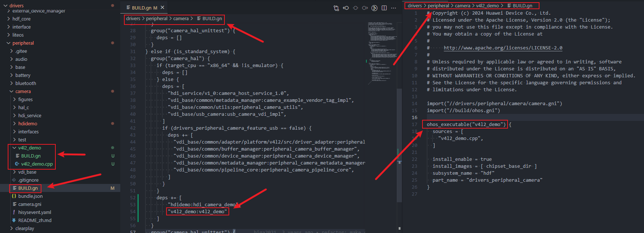Viewport: 644px width, 233px height.
Task: Expand the hdidemo folder
Action: [x=14, y=123]
